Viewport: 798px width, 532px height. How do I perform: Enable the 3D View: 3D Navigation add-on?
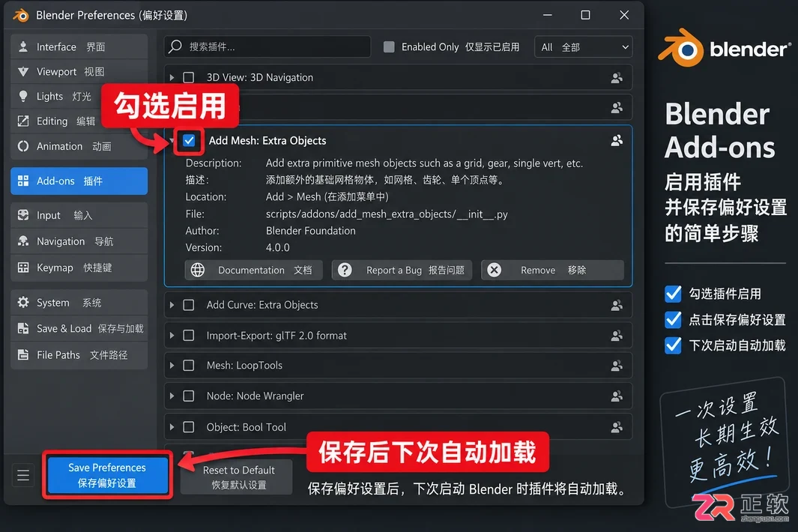(189, 77)
